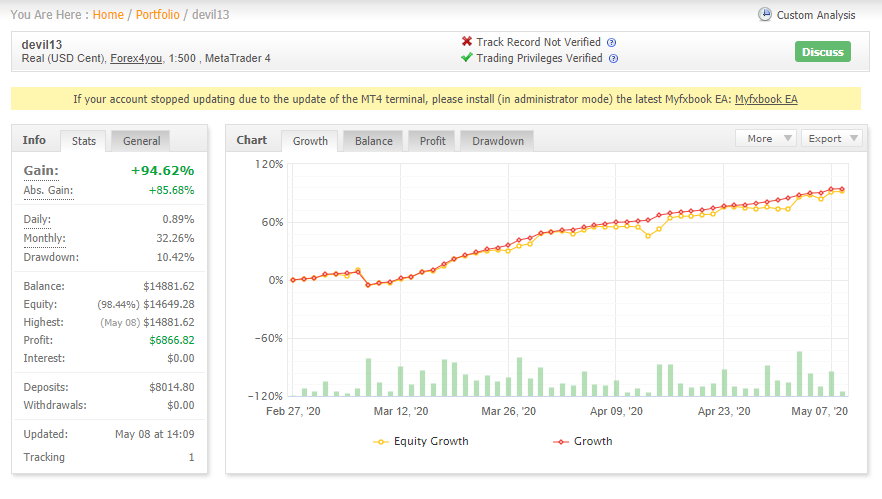Select the Stats info tab
The width and height of the screenshot is (882, 499).
point(84,141)
